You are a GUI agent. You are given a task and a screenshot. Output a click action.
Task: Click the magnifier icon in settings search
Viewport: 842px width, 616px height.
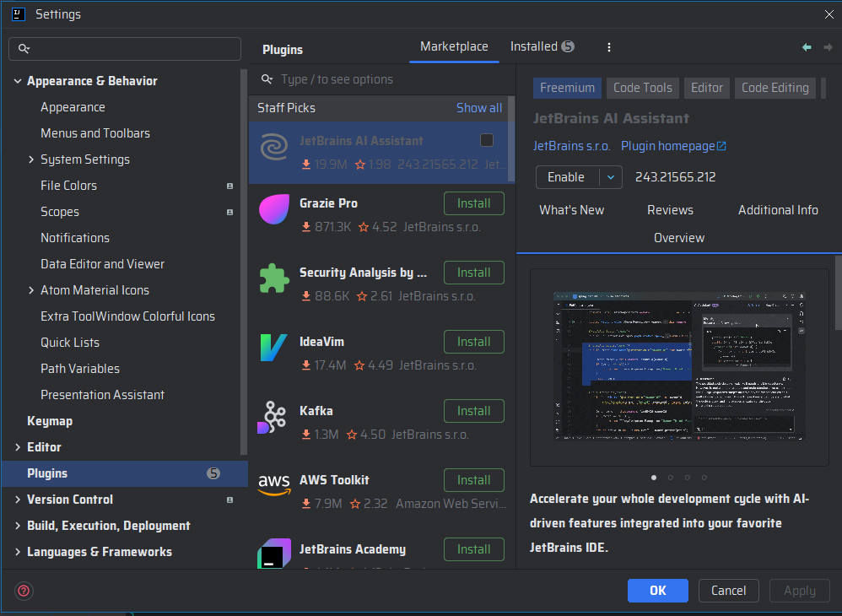pos(24,49)
